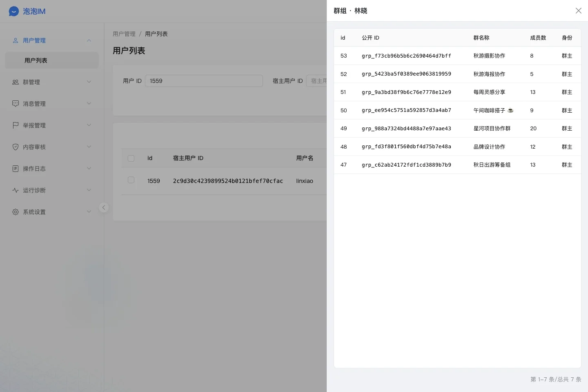The height and width of the screenshot is (392, 588).
Task: Click the 用户管理 person icon
Action: pyautogui.click(x=16, y=40)
